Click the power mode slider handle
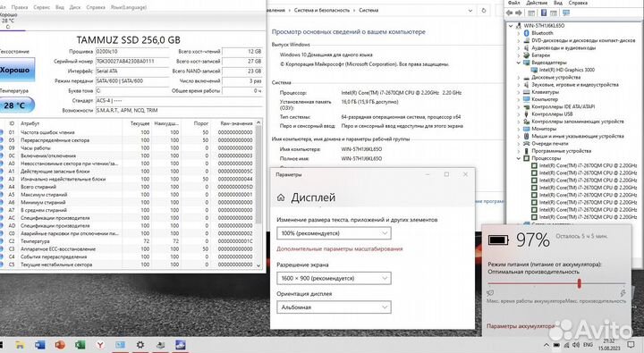 point(579,283)
